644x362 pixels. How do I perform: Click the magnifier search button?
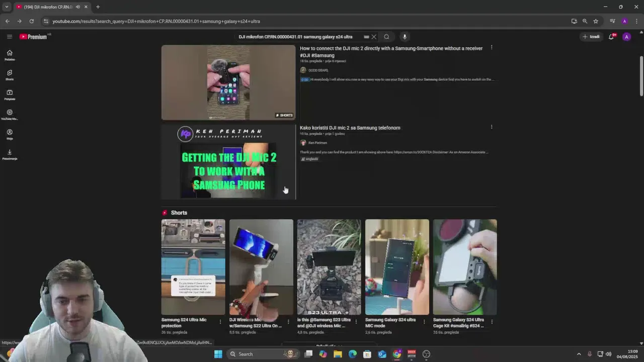point(386,37)
